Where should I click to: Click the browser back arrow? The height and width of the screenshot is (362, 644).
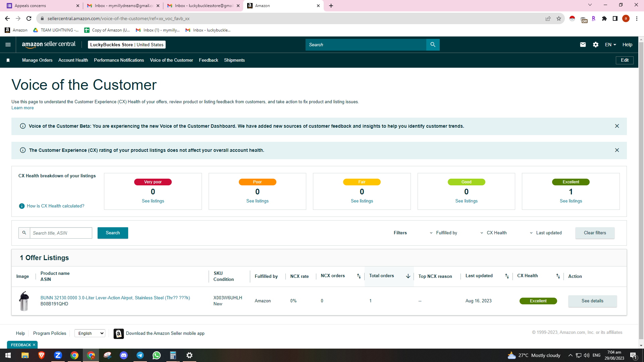(x=7, y=18)
